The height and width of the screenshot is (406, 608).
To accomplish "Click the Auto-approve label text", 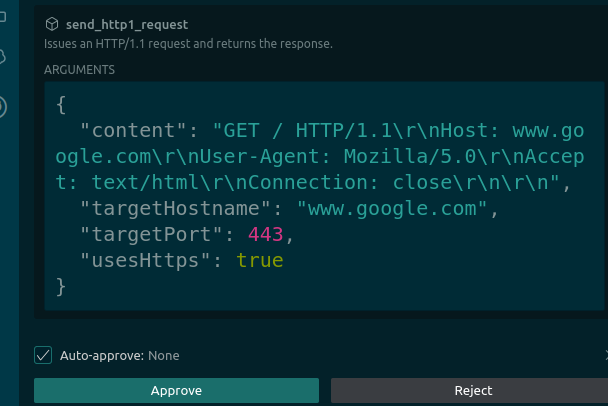I will (x=102, y=356).
